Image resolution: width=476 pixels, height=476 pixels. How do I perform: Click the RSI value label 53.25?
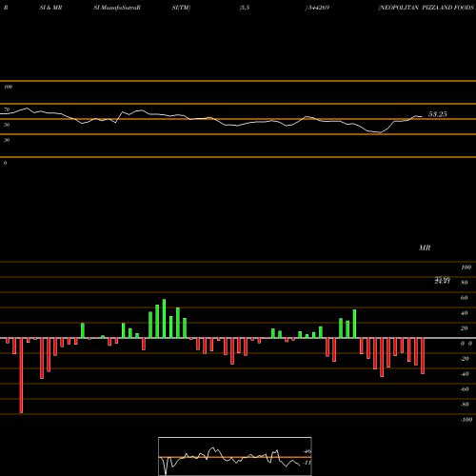click(438, 114)
